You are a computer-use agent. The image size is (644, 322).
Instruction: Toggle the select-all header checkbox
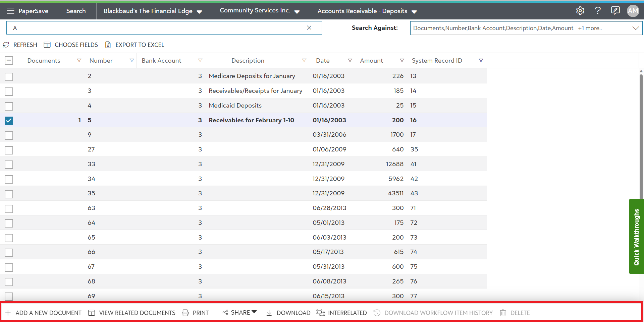coord(9,61)
